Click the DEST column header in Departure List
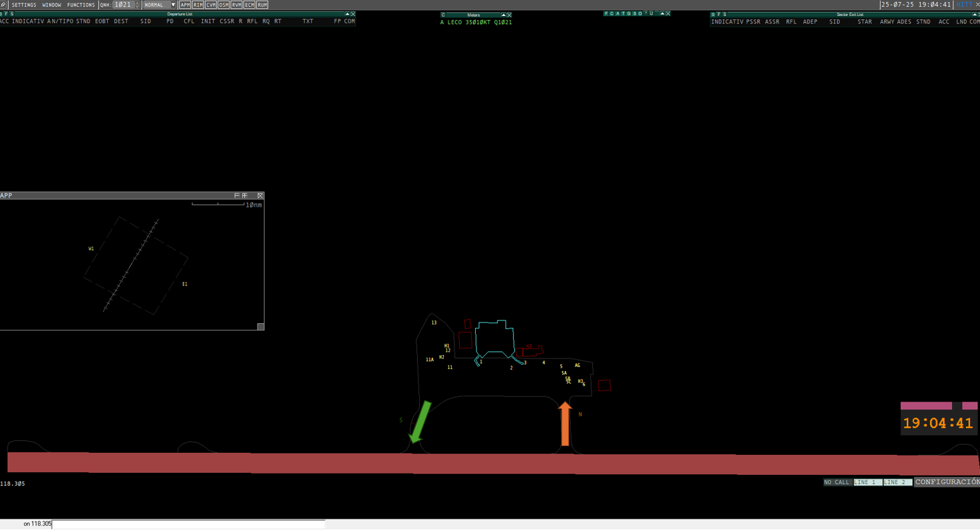Screen dimensions: 980x530 120,21
